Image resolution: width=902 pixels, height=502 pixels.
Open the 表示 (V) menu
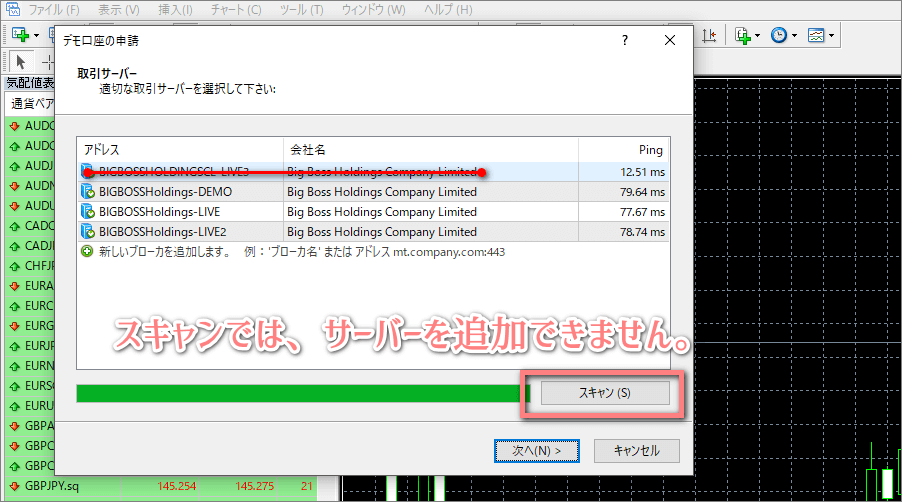119,10
